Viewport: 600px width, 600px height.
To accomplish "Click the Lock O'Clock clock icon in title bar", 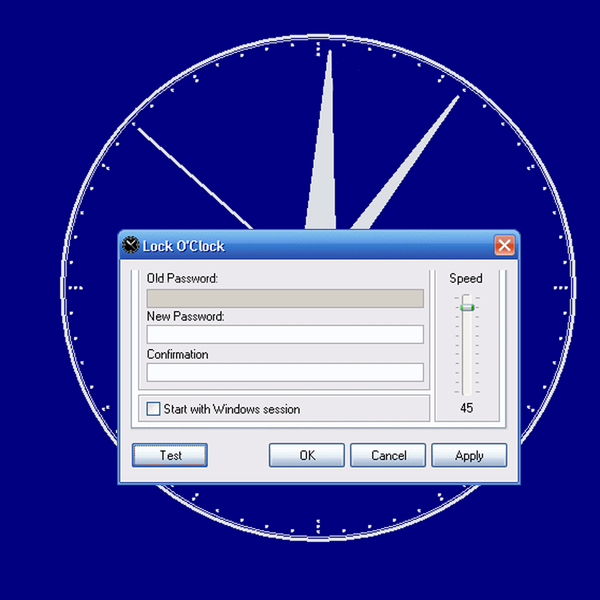I will pos(130,245).
